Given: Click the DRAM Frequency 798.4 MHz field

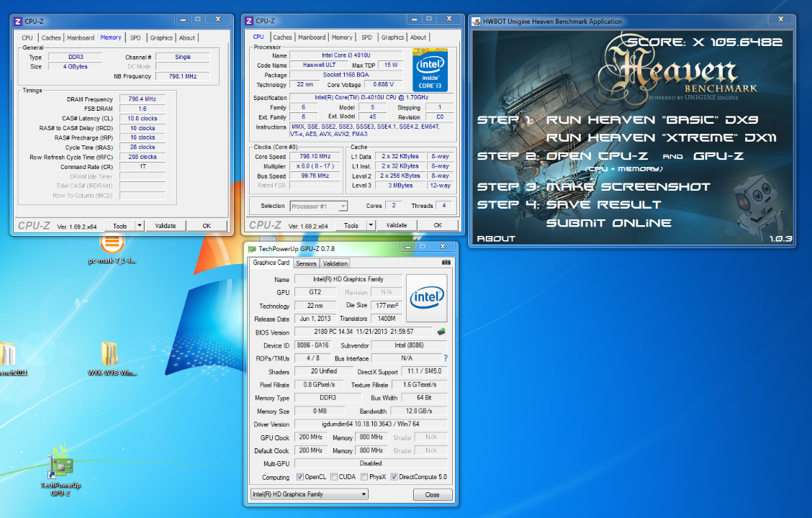Looking at the screenshot, I should [x=143, y=99].
